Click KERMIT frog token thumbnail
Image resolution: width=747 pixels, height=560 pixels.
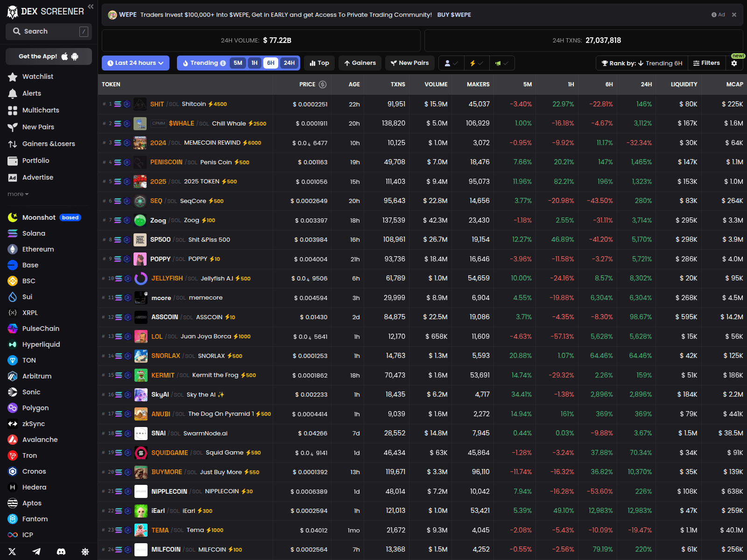tap(141, 375)
